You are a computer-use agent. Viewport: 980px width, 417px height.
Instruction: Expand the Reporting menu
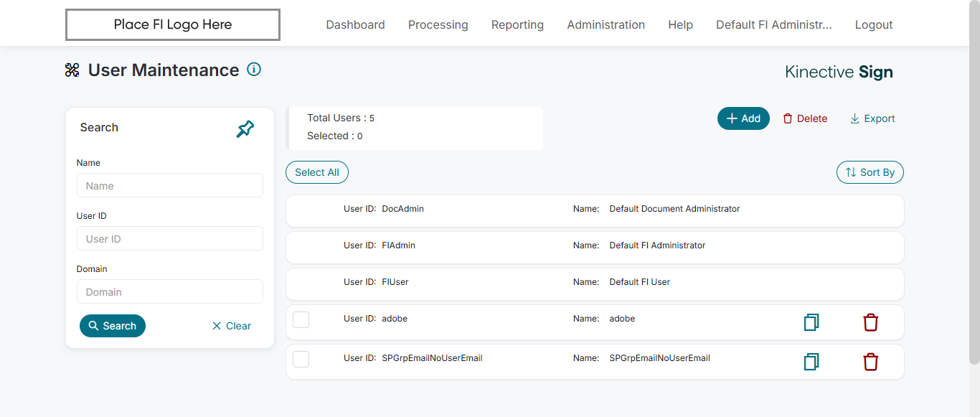click(x=517, y=24)
